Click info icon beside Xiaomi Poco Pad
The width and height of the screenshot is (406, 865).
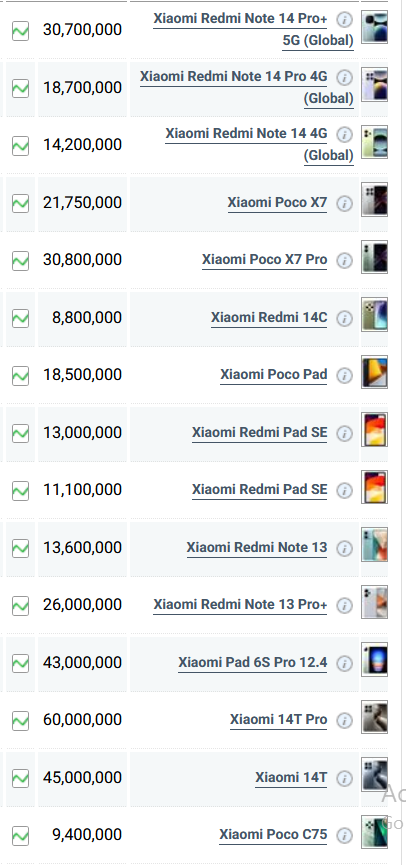click(344, 375)
